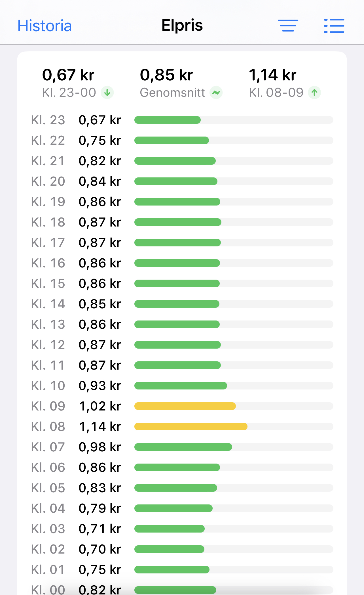Viewport: 364px width, 595px height.
Task: Tap the green up arrow by Kl. 08-09
Action: 314,93
